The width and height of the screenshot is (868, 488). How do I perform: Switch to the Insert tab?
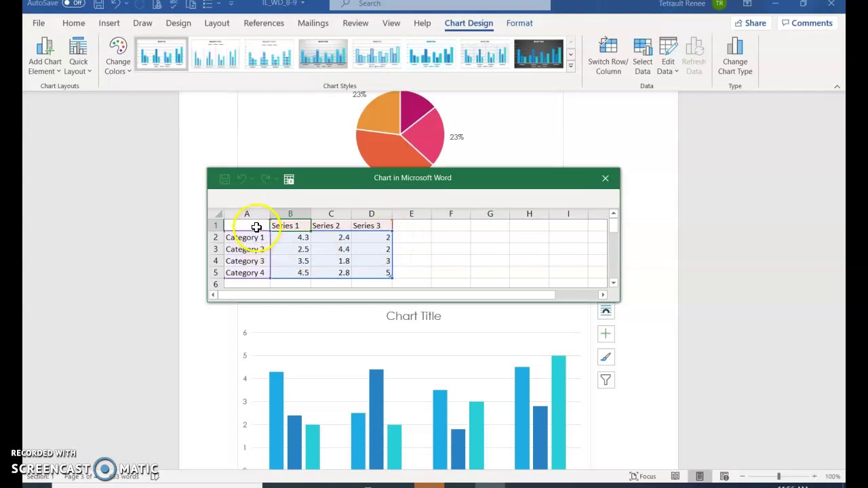(109, 23)
